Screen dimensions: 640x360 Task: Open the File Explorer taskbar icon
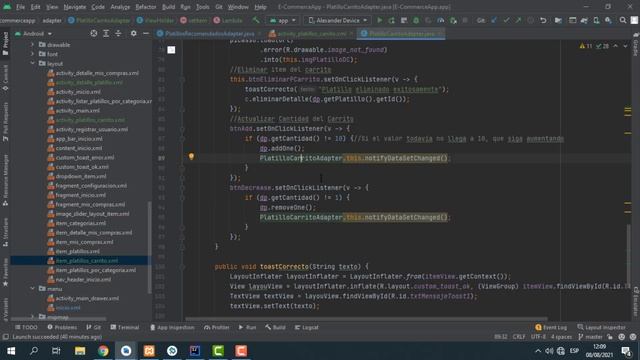pos(80,351)
